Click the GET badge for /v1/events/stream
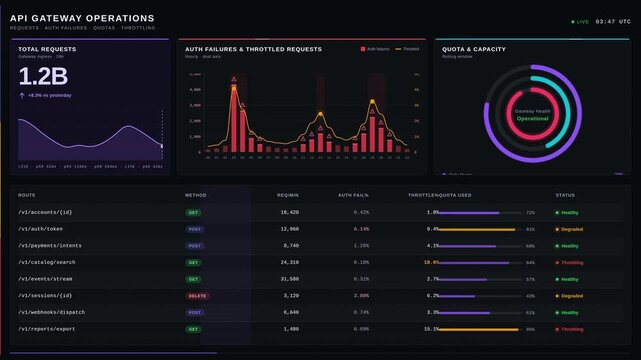641x360 pixels. click(193, 280)
